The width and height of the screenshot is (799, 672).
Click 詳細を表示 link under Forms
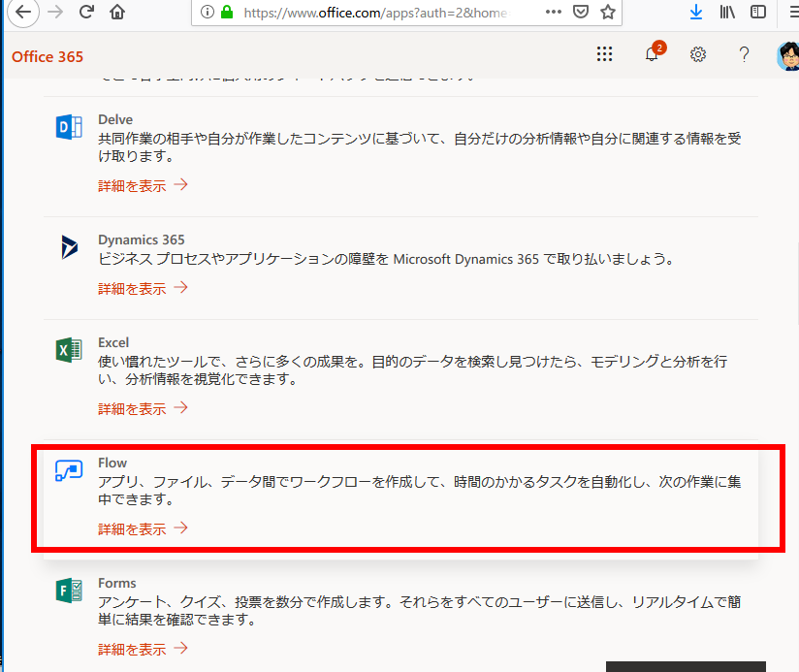(144, 649)
